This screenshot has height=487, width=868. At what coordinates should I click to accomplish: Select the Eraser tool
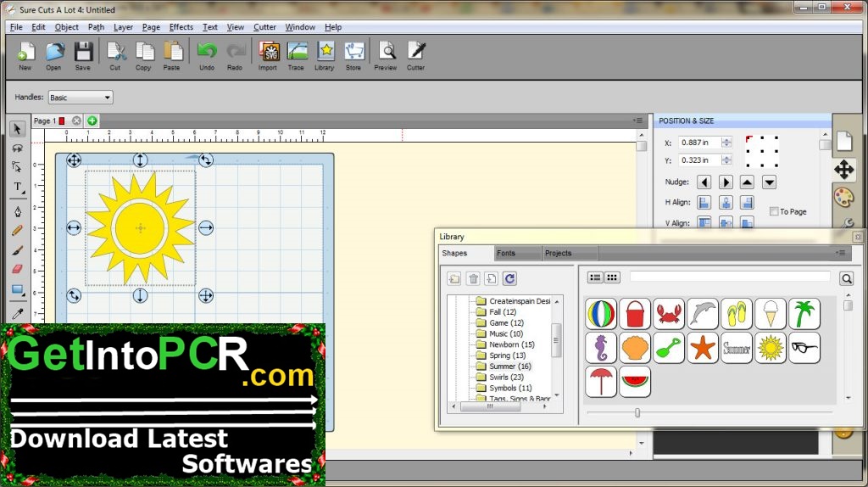18,269
